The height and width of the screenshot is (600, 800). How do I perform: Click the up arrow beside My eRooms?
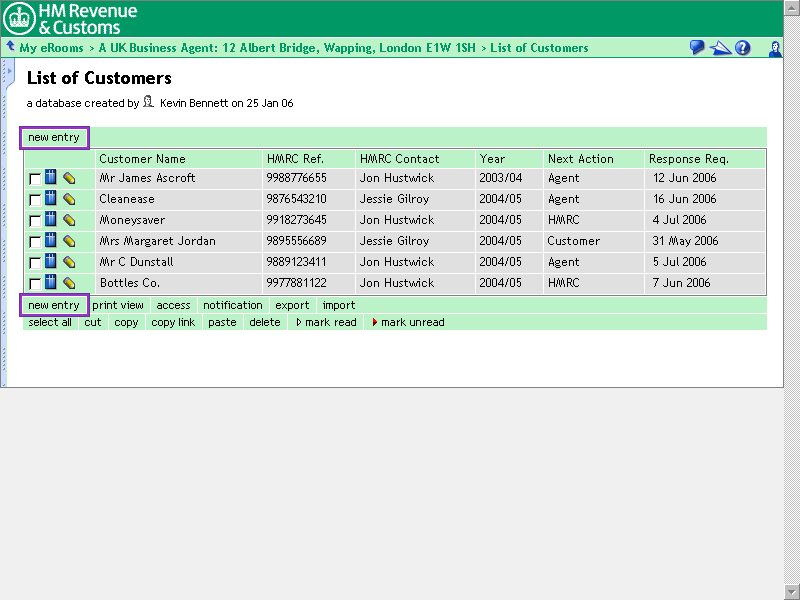click(10, 47)
